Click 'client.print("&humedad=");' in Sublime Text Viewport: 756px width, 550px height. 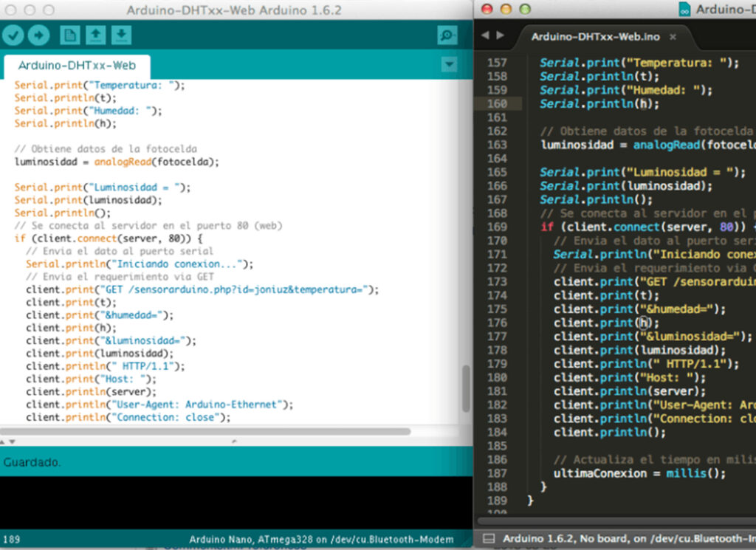640,309
